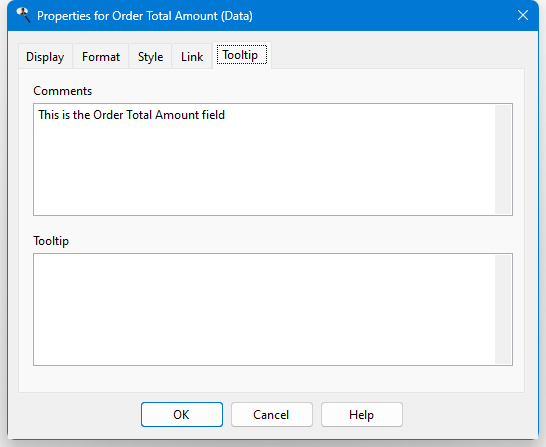Click the Tooltip label above lower box
The width and height of the screenshot is (546, 447).
[x=51, y=241]
